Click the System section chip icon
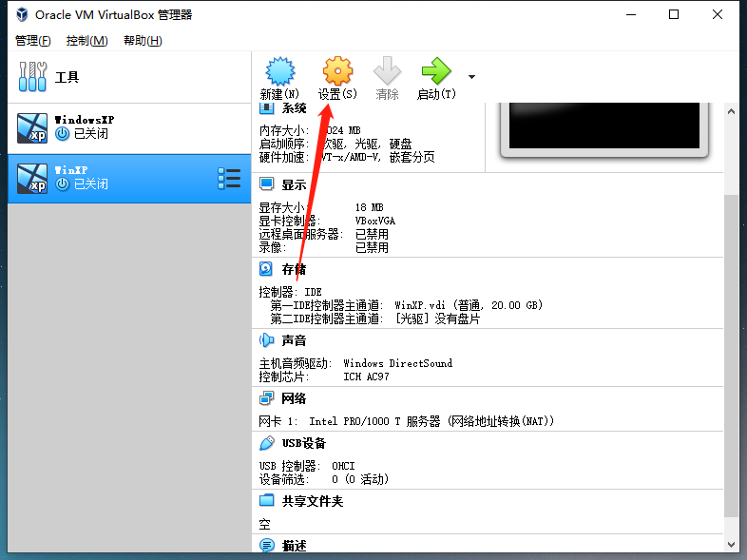This screenshot has width=747, height=560. (x=267, y=108)
